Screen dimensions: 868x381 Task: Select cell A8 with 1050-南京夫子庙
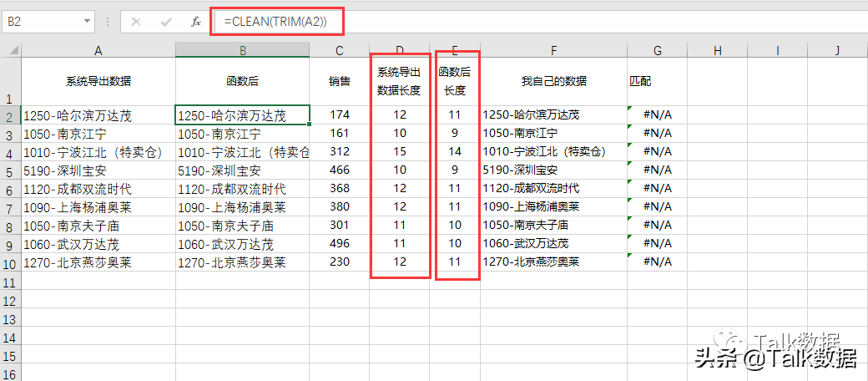[x=98, y=226]
